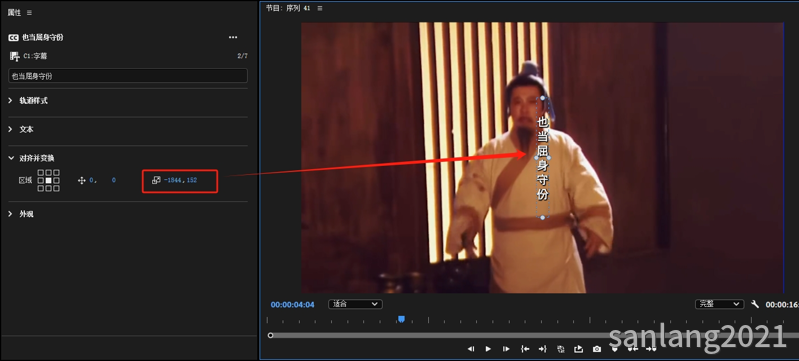Click the second position offset value 0

pos(114,180)
